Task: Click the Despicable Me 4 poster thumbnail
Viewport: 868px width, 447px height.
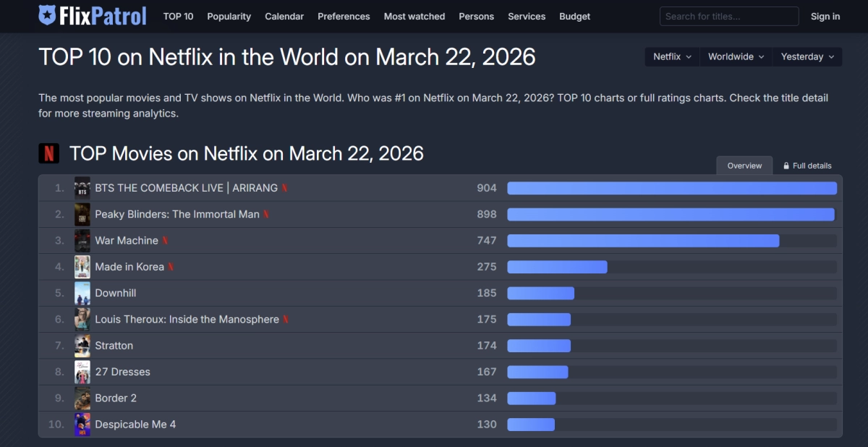Action: (82, 425)
